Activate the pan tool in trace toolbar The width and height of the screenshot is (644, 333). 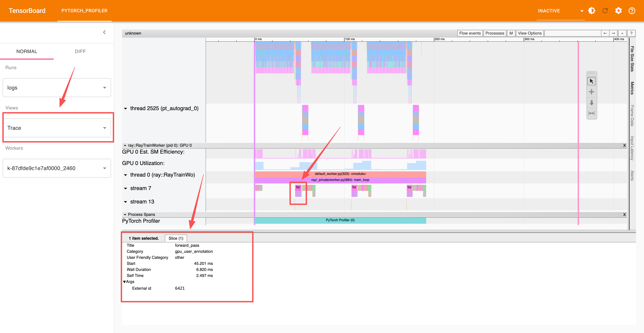tap(591, 92)
